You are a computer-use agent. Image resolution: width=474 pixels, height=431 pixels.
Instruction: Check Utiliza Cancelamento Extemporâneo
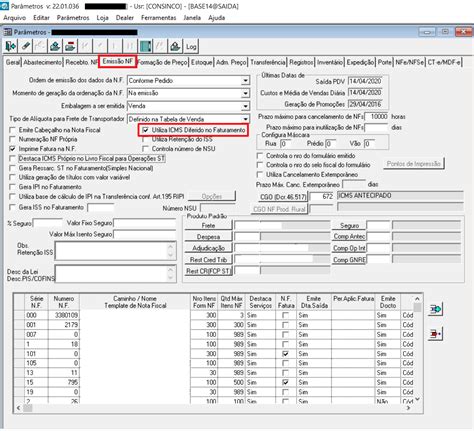[260, 174]
